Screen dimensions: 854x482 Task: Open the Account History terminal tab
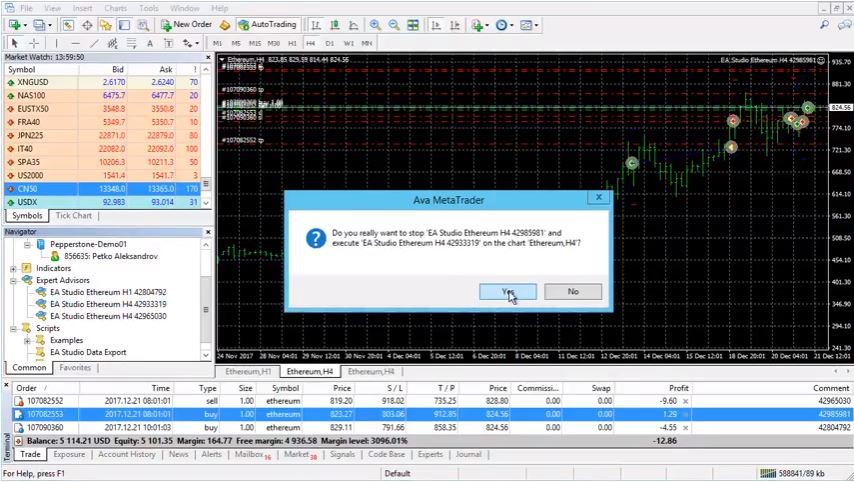point(126,454)
